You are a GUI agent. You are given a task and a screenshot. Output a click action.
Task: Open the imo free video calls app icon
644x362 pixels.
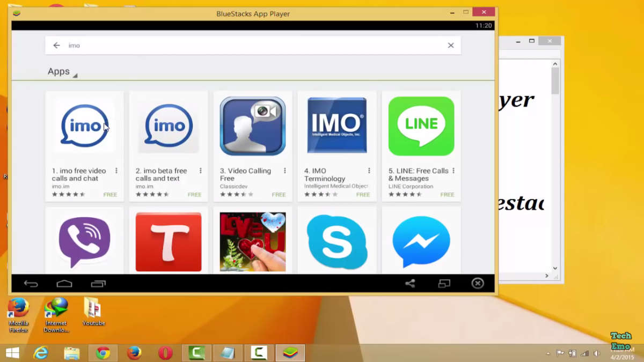pos(85,125)
